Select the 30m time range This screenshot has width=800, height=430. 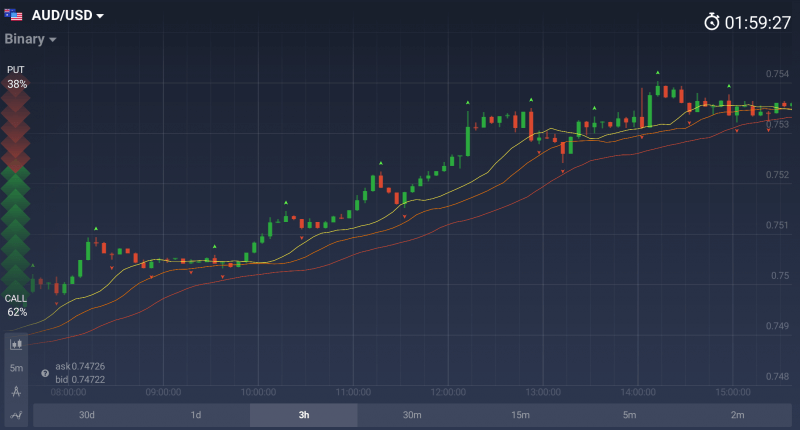coord(411,415)
